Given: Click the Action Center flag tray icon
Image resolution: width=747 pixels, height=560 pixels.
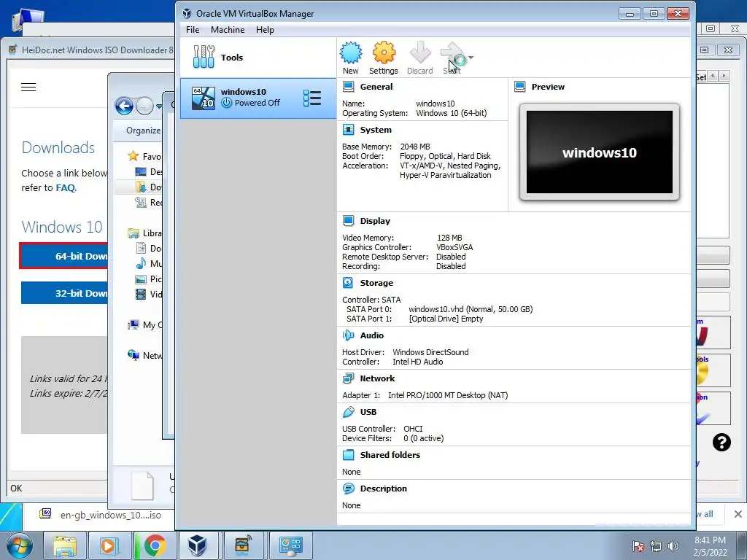Looking at the screenshot, I should pos(638,546).
